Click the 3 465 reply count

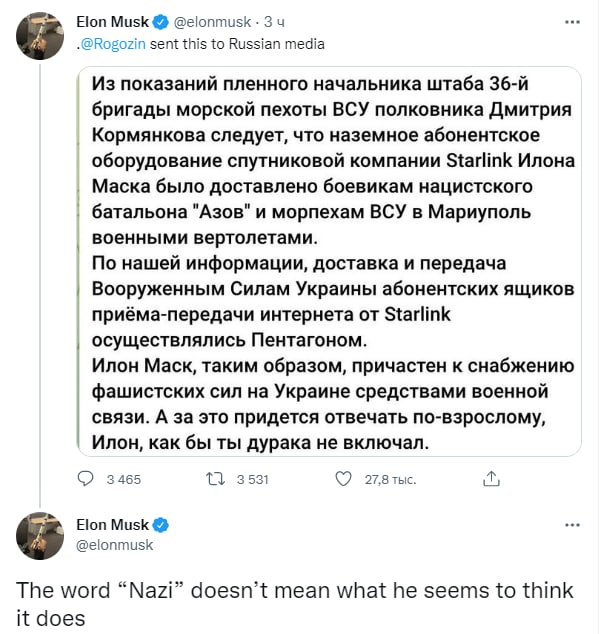point(124,480)
